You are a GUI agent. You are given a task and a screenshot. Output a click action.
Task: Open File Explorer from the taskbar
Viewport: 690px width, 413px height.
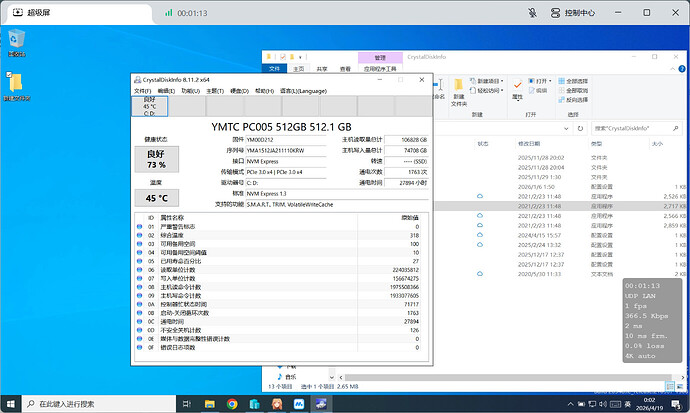[x=210, y=404]
